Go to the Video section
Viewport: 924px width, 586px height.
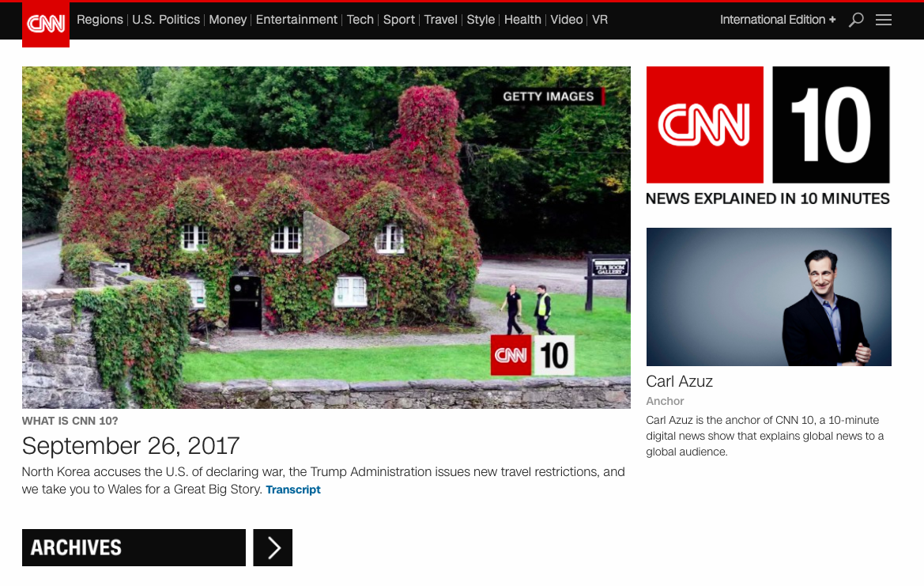[x=566, y=20]
